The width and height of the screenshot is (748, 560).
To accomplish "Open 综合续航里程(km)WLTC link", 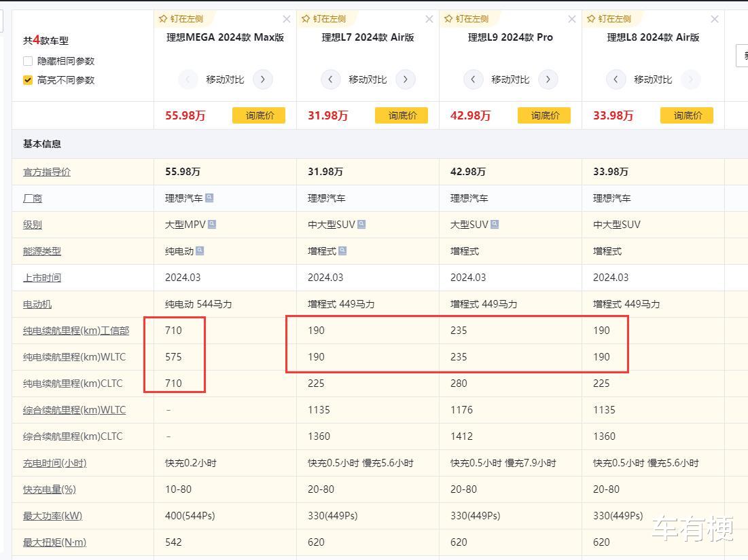I will coord(75,410).
